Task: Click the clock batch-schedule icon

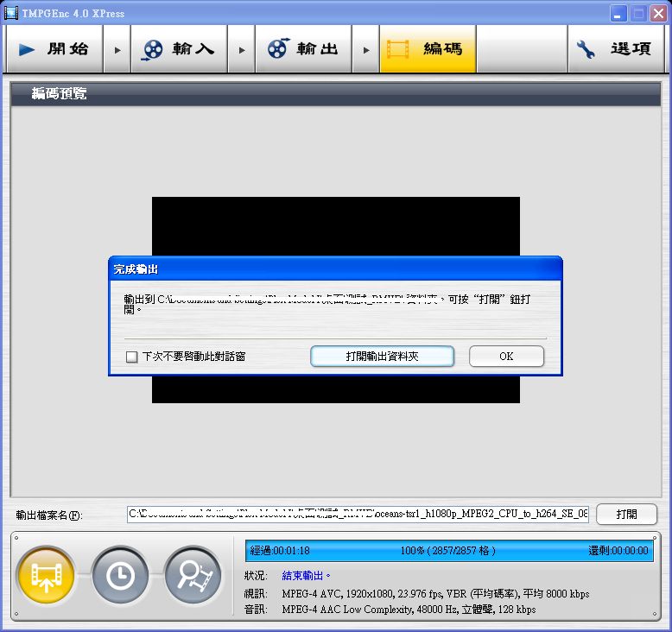Action: pyautogui.click(x=119, y=575)
